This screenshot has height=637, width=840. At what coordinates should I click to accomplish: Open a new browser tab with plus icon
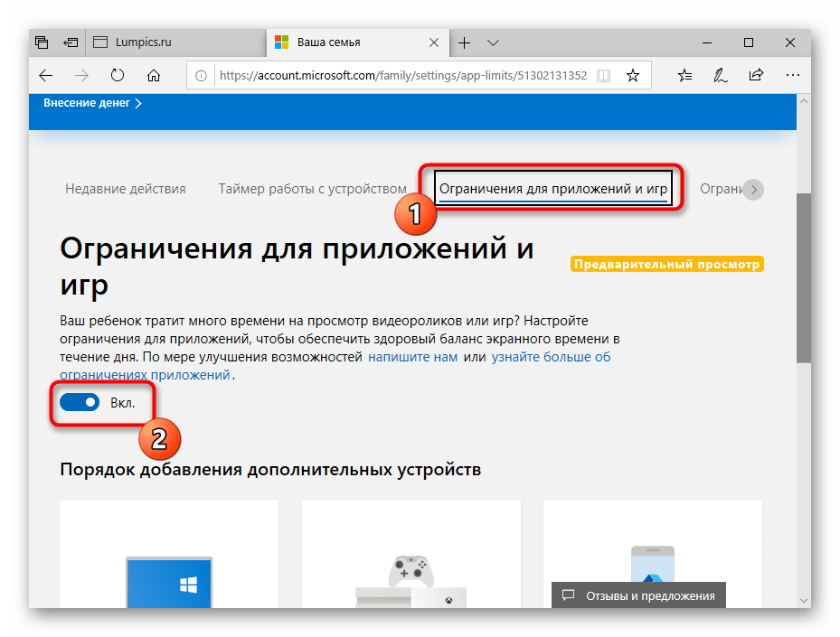464,42
